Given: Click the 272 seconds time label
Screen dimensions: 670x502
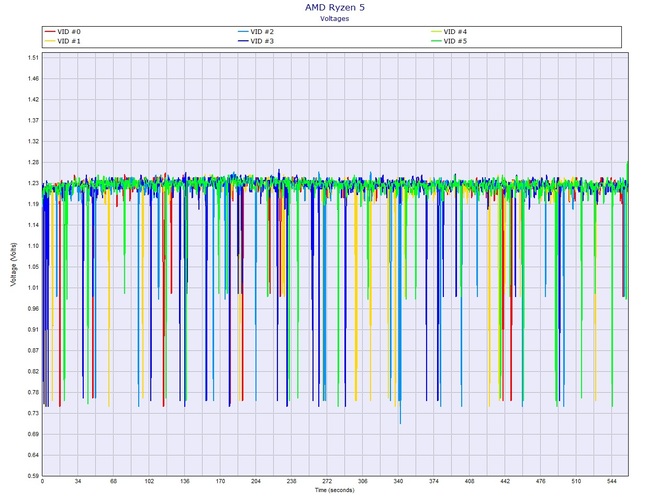Looking at the screenshot, I should tap(327, 481).
